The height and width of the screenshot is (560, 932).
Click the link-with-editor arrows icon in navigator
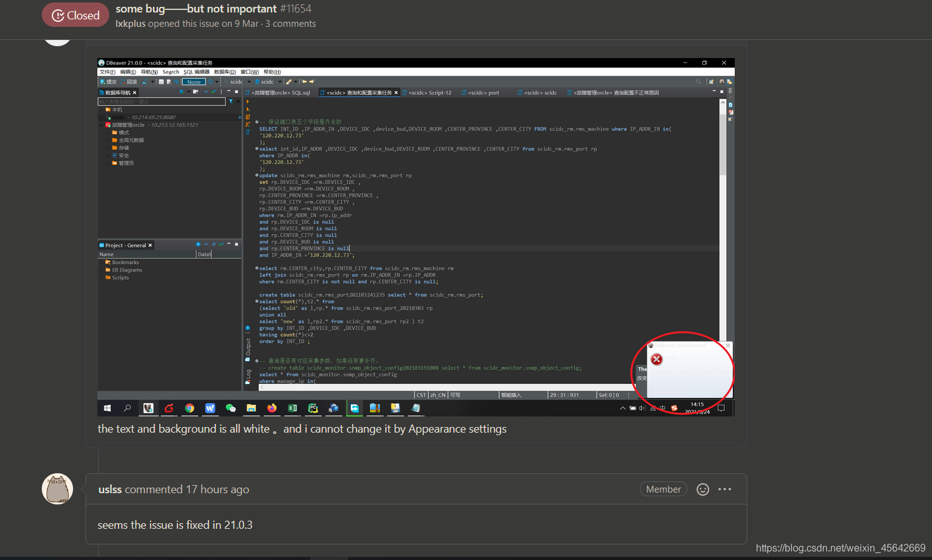[213, 92]
